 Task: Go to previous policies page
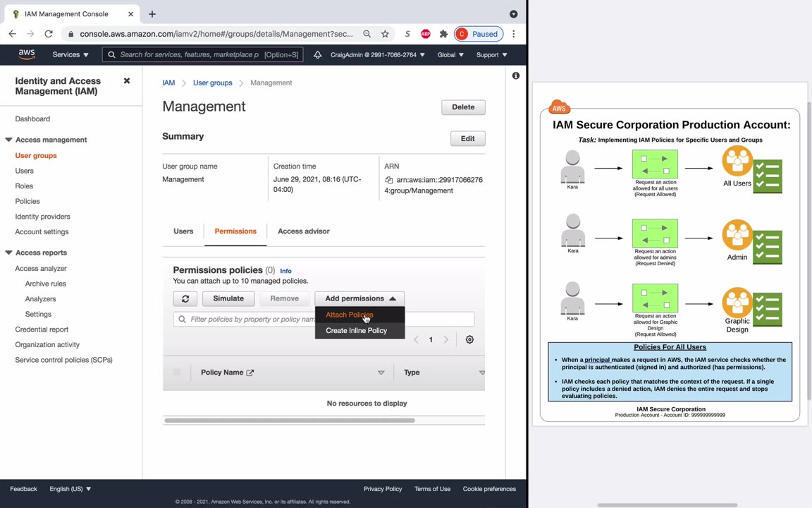click(416, 339)
